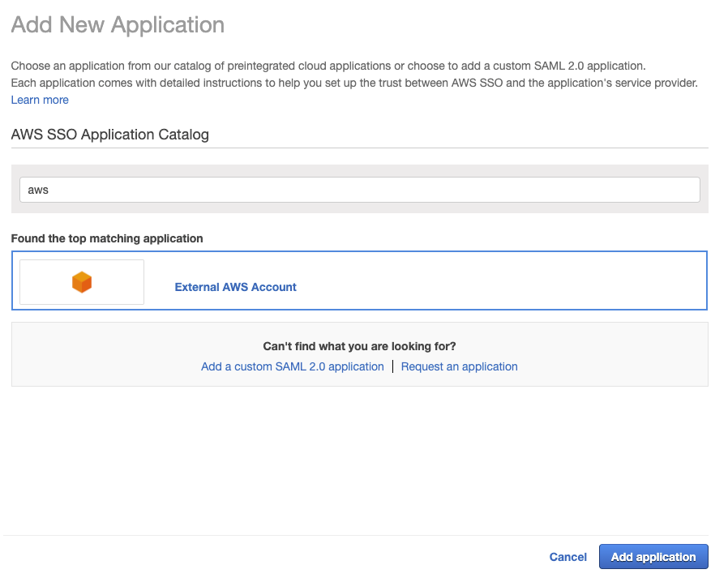Image resolution: width=728 pixels, height=578 pixels.
Task: Click the divider line under the catalog heading
Action: (359, 148)
